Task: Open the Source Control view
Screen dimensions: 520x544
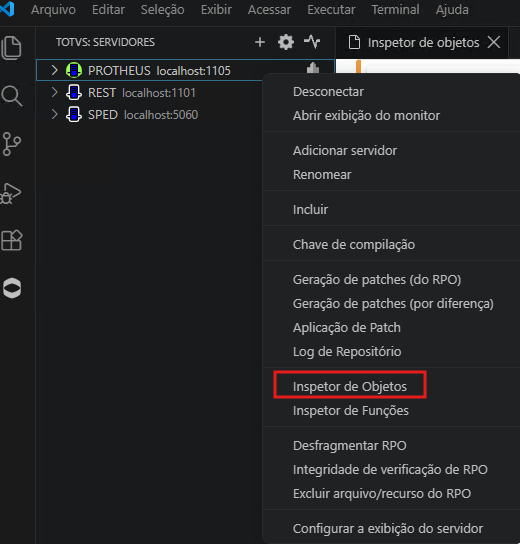Action: pyautogui.click(x=11, y=144)
